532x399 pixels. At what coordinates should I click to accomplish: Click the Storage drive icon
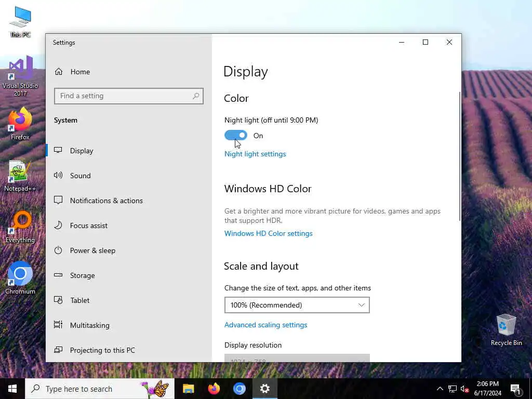tap(58, 275)
